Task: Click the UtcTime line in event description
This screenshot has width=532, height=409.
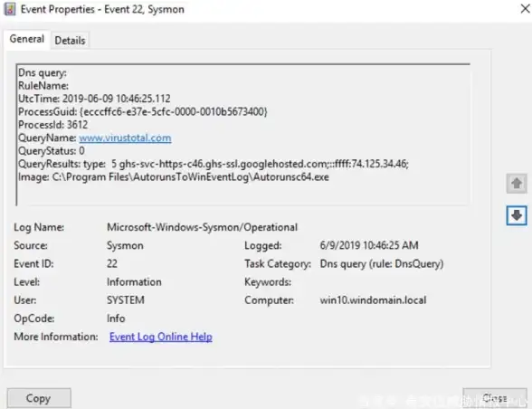Action: 94,99
